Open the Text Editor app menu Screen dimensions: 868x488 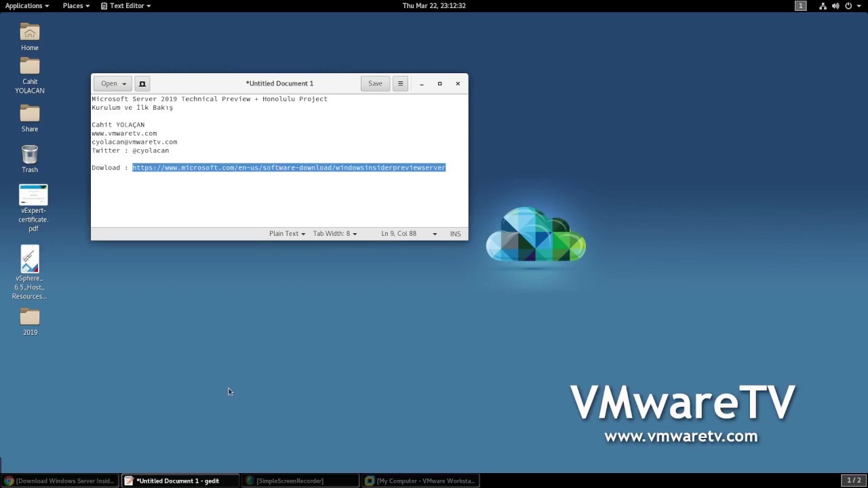point(126,5)
